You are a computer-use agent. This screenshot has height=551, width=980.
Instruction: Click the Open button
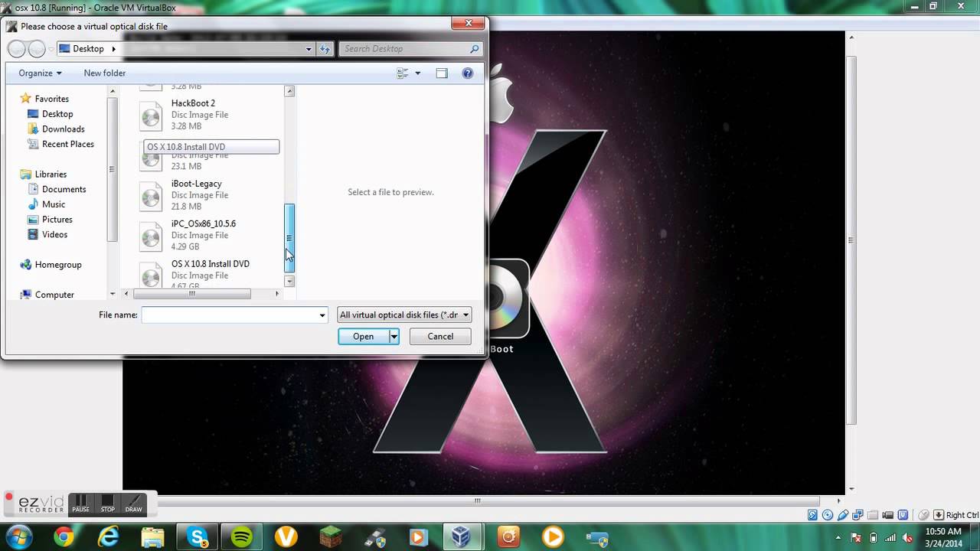tap(364, 337)
